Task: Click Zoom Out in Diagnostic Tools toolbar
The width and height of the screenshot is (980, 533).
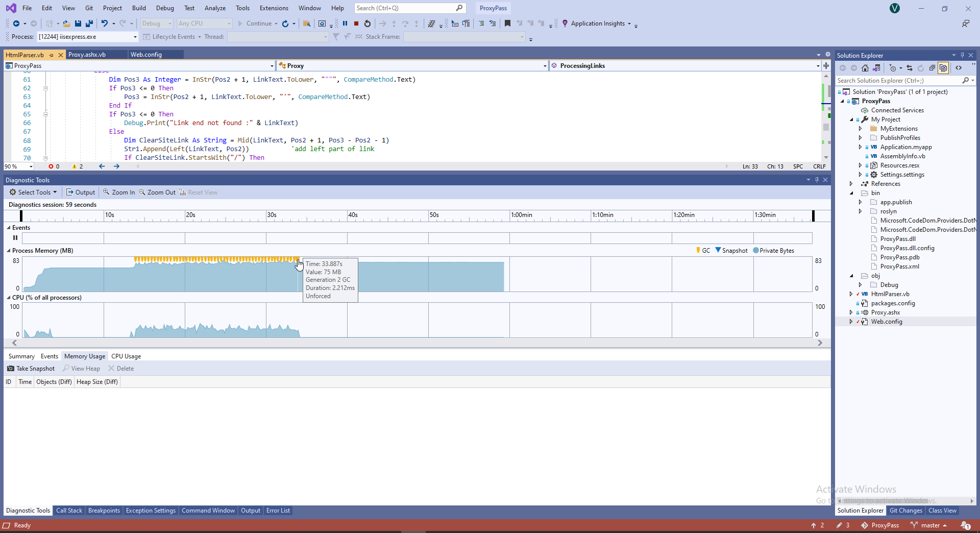Action: tap(157, 192)
